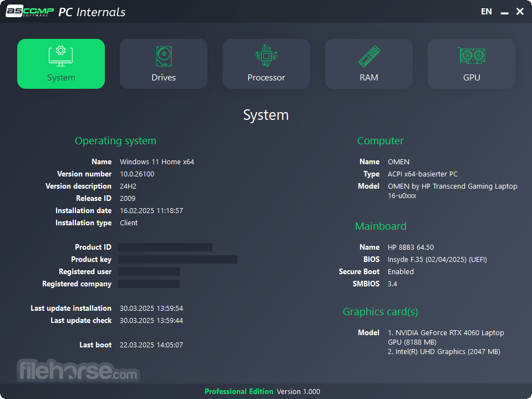Open the Drives hard disk icon
This screenshot has width=532, height=399.
[164, 56]
